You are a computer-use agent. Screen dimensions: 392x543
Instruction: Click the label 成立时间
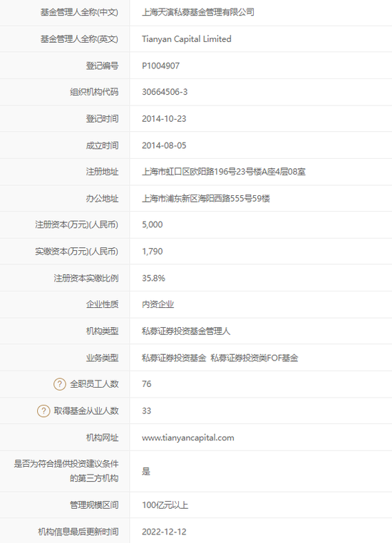102,145
